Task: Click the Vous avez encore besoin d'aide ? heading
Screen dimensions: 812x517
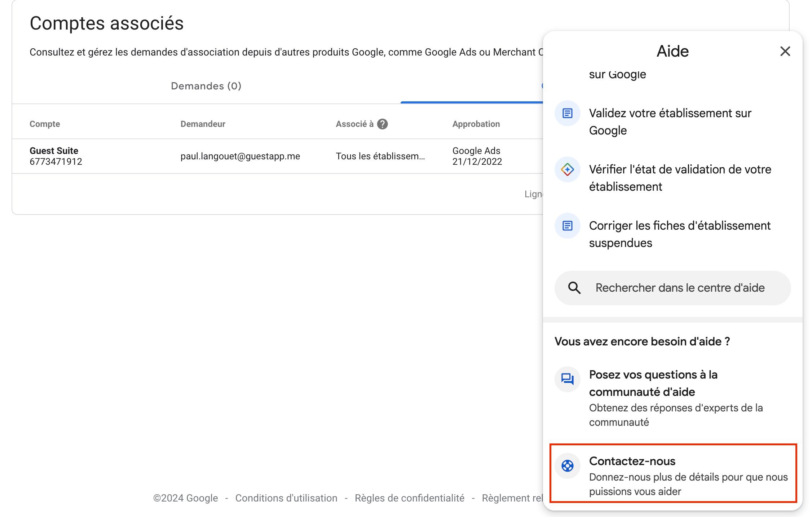Action: [x=642, y=341]
